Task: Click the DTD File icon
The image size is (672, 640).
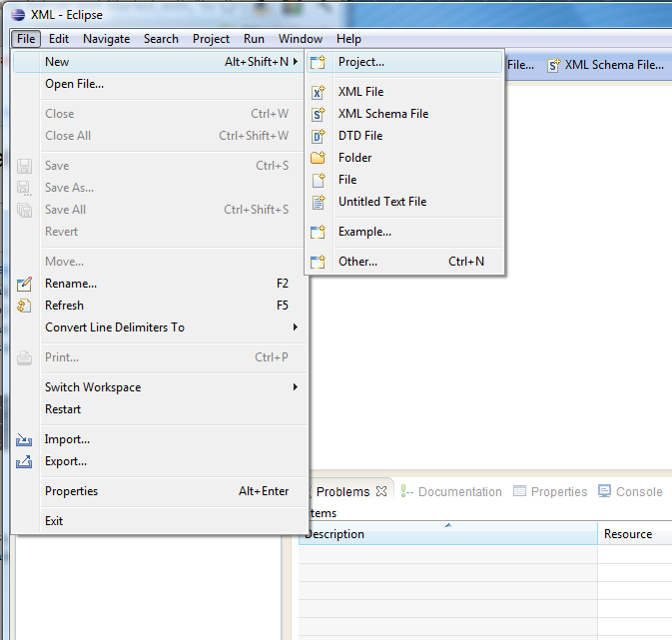Action: pyautogui.click(x=318, y=136)
